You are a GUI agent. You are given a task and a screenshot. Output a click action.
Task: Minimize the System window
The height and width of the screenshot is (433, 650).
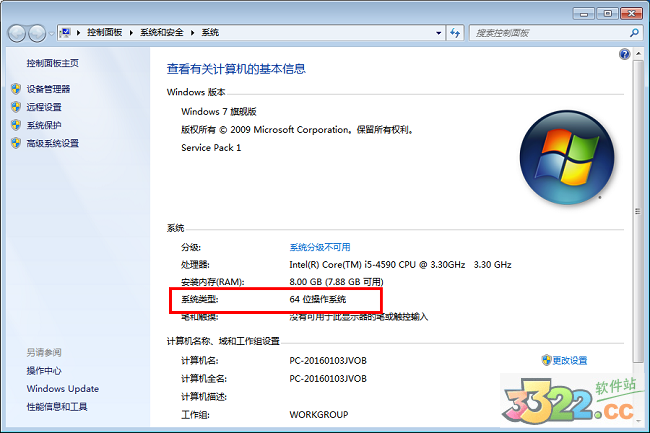point(584,14)
